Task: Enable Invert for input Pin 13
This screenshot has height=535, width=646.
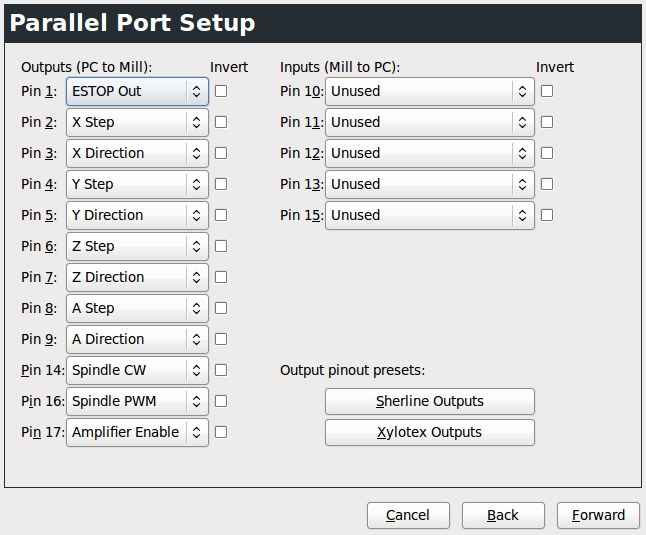Action: (x=547, y=184)
